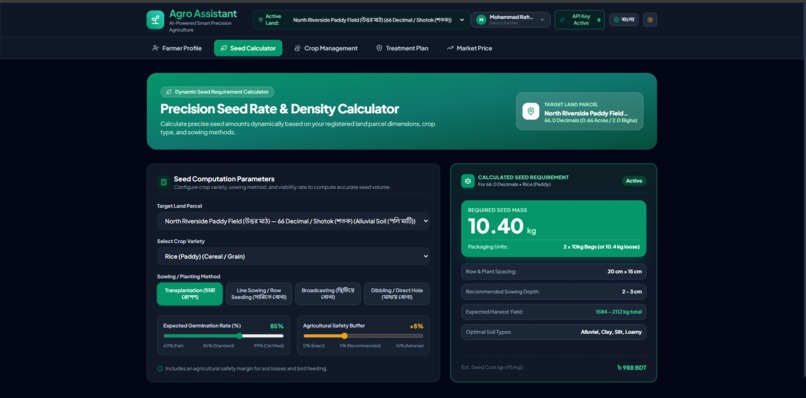Open the Select Crop Variety dropdown

pyautogui.click(x=293, y=256)
